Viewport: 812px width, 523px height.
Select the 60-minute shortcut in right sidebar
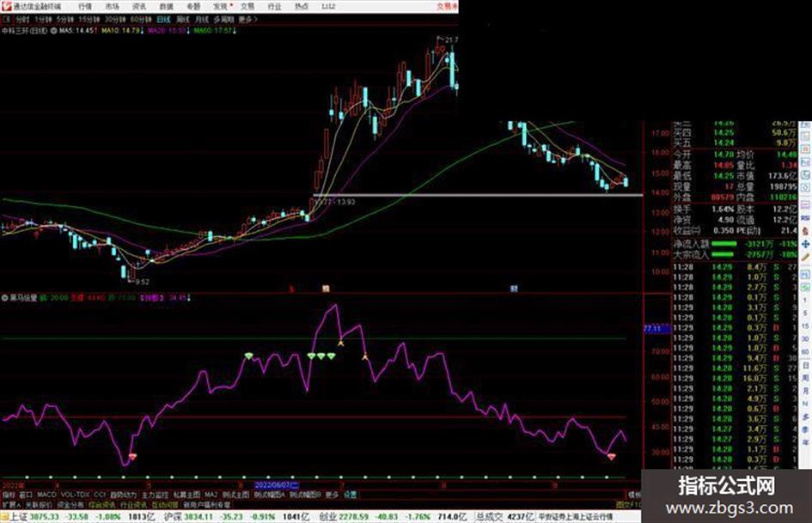805,352
